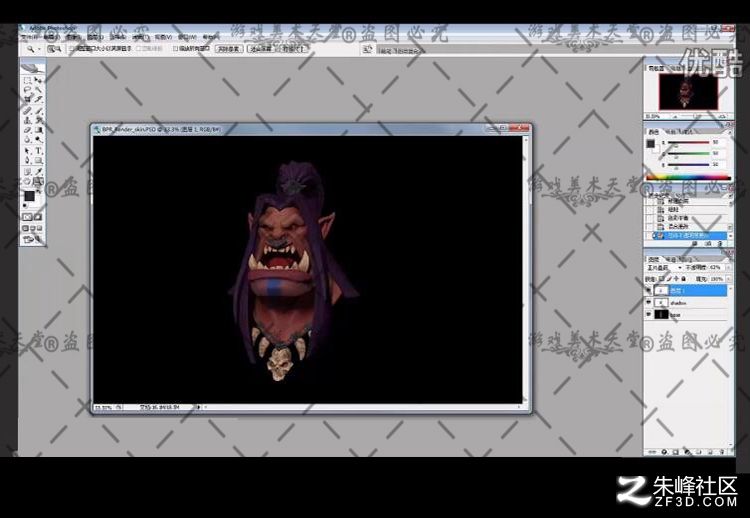Click delete layer trash icon in Layers panel

[x=722, y=452]
